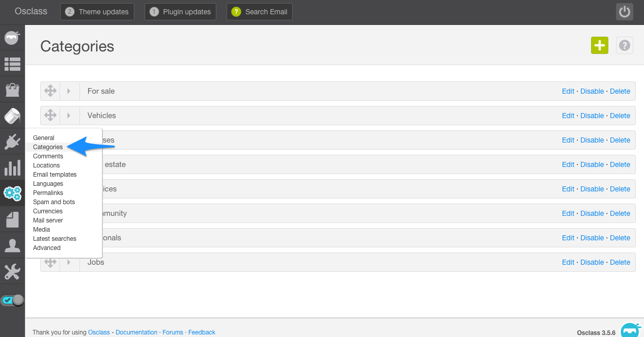Screen dimensions: 644x337
Task: Open the Appearance paint bucket icon
Action: click(x=12, y=116)
